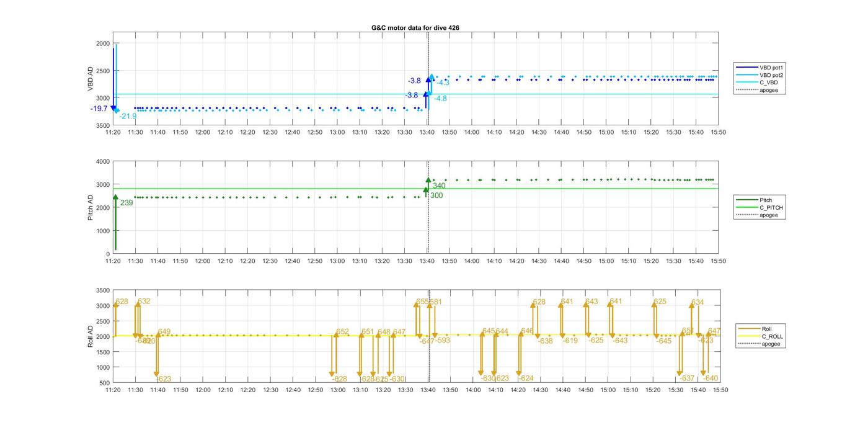The width and height of the screenshot is (868, 430).
Task: Click the 646 roll annotation
Action: [x=528, y=331]
